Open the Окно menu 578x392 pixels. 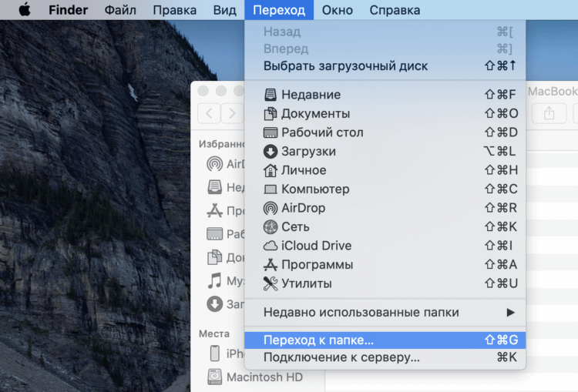pos(337,10)
